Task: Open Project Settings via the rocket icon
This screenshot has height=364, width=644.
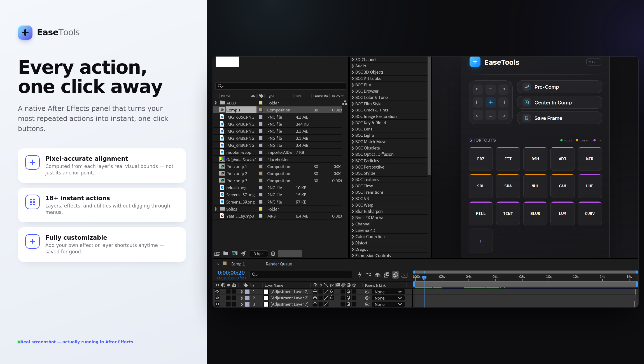Action: 244,254
